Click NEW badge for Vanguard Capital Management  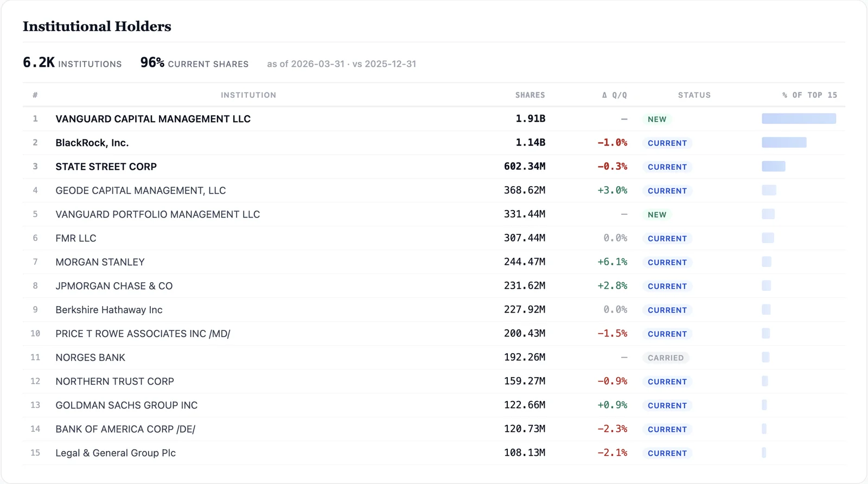[x=657, y=119]
